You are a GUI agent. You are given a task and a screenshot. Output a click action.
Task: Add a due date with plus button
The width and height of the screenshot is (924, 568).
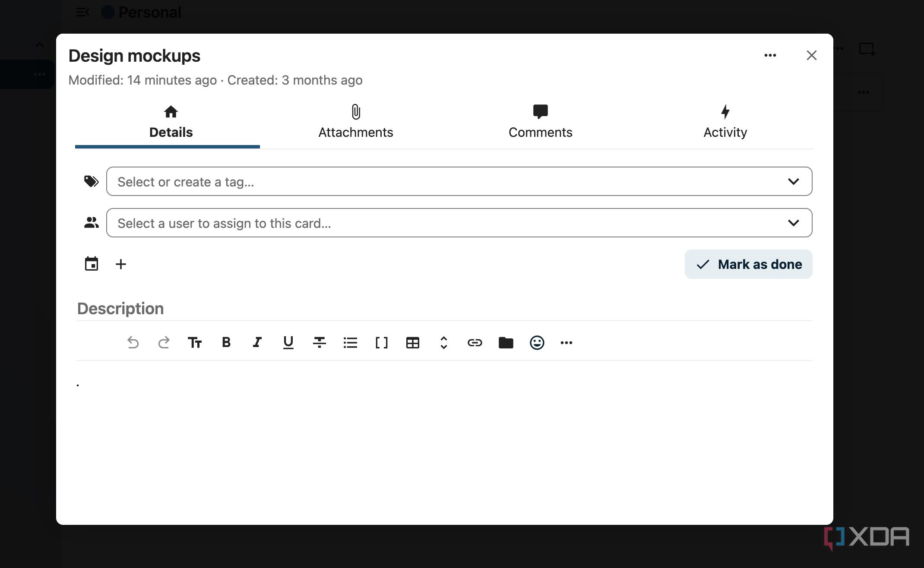(121, 264)
